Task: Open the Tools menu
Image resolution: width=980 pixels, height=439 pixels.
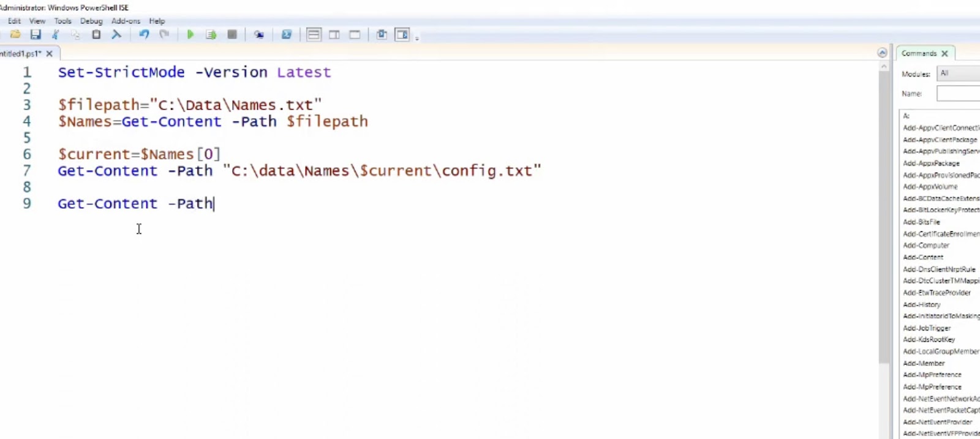Action: 63,21
